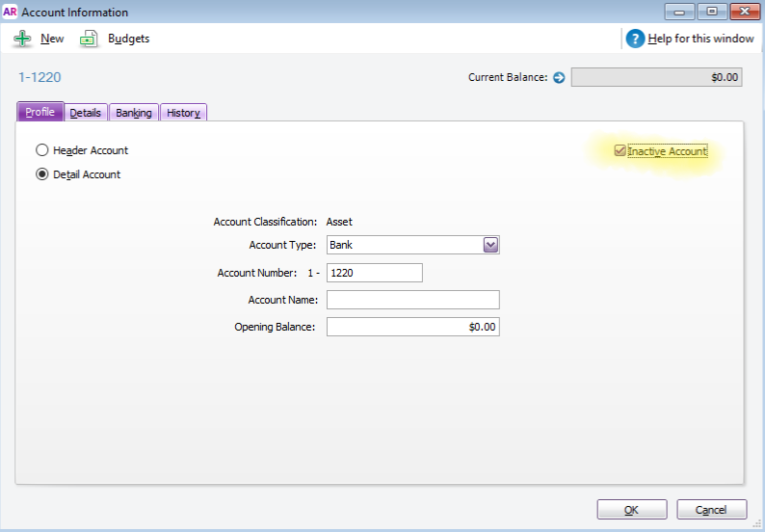The width and height of the screenshot is (765, 532).
Task: Click the Opening Balance field
Action: (x=412, y=327)
